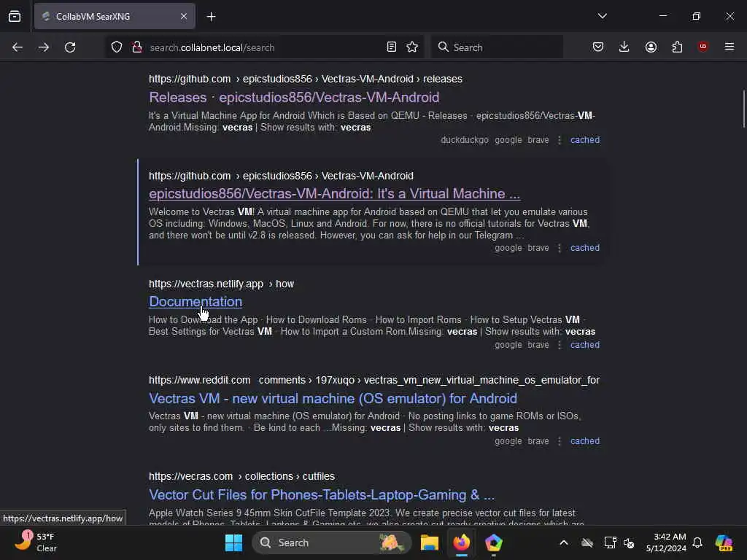Go back to previous page
Screen dimensions: 747x560
click(18, 47)
